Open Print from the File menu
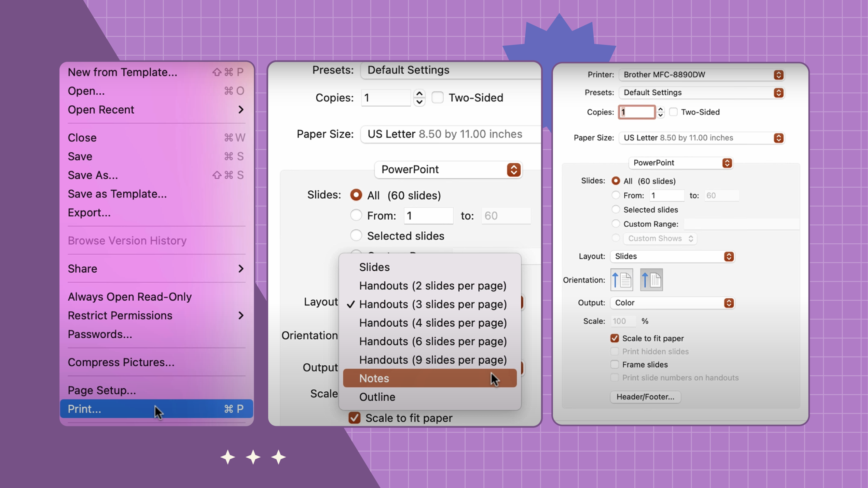 click(84, 409)
